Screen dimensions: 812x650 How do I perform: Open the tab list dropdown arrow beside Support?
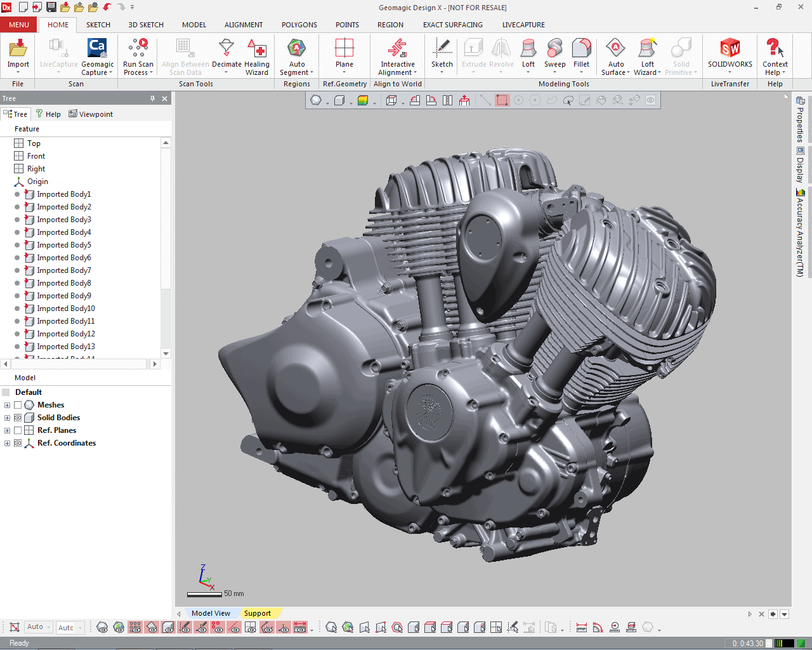pyautogui.click(x=784, y=614)
